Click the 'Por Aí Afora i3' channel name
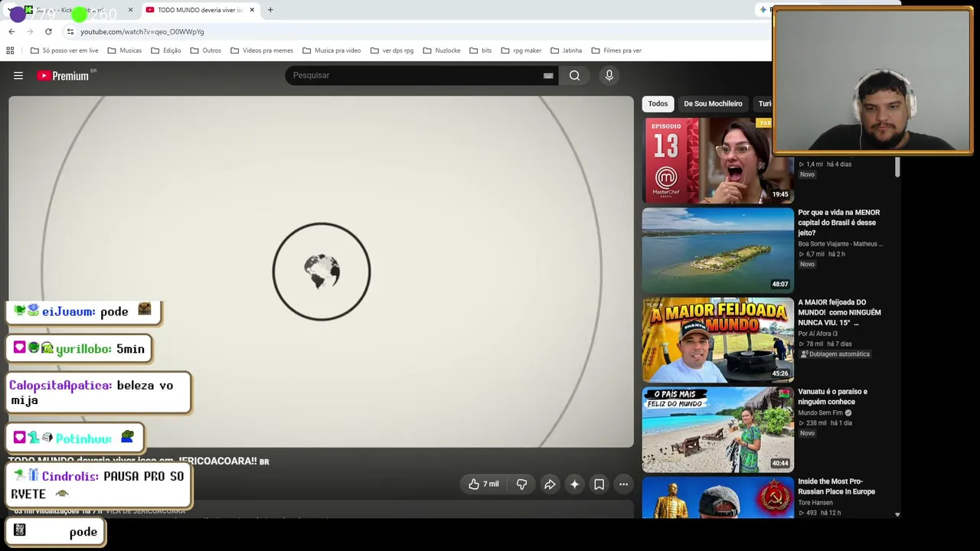This screenshot has height=551, width=980. pyautogui.click(x=818, y=334)
